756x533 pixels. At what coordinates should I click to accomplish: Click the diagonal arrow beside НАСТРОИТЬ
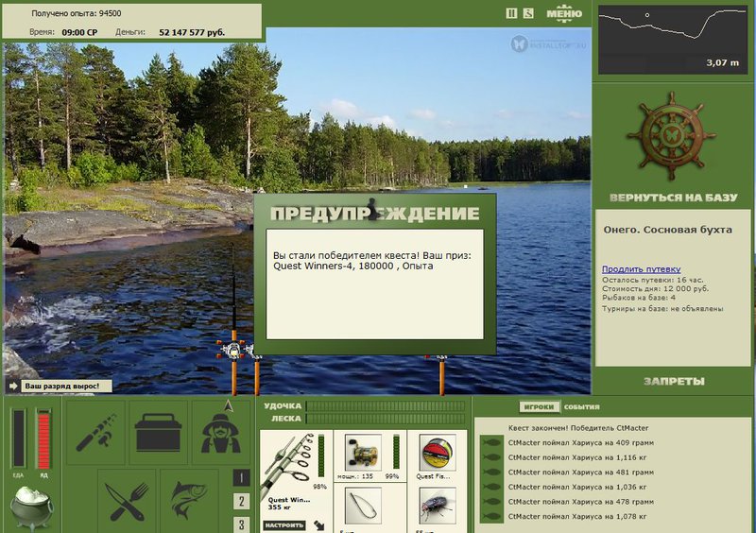318,525
